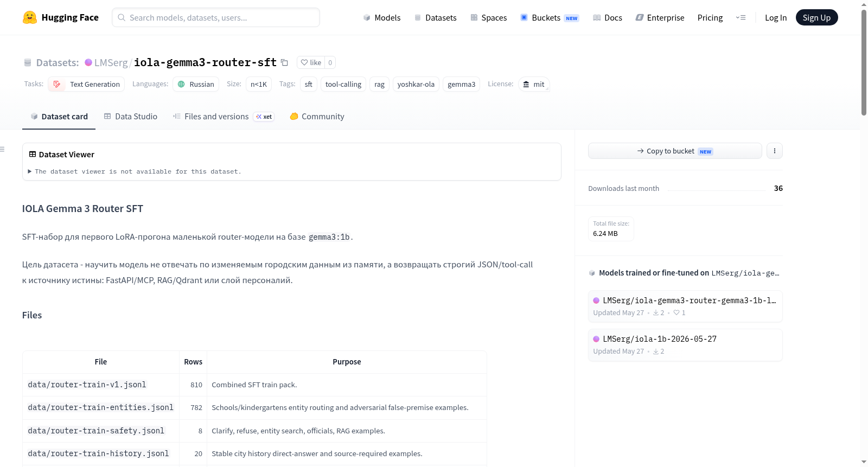Image resolution: width=868 pixels, height=467 pixels.
Task: Open Datasets in the top navigation
Action: pyautogui.click(x=435, y=17)
